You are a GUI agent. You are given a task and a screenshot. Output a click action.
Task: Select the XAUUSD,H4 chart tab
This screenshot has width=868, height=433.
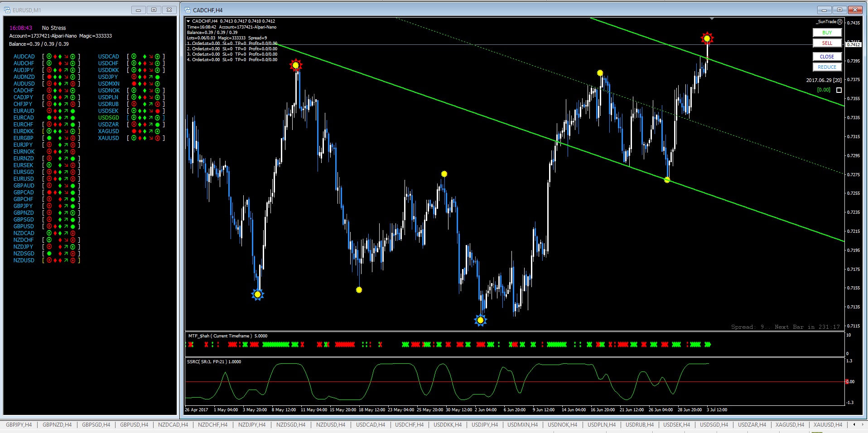(828, 425)
